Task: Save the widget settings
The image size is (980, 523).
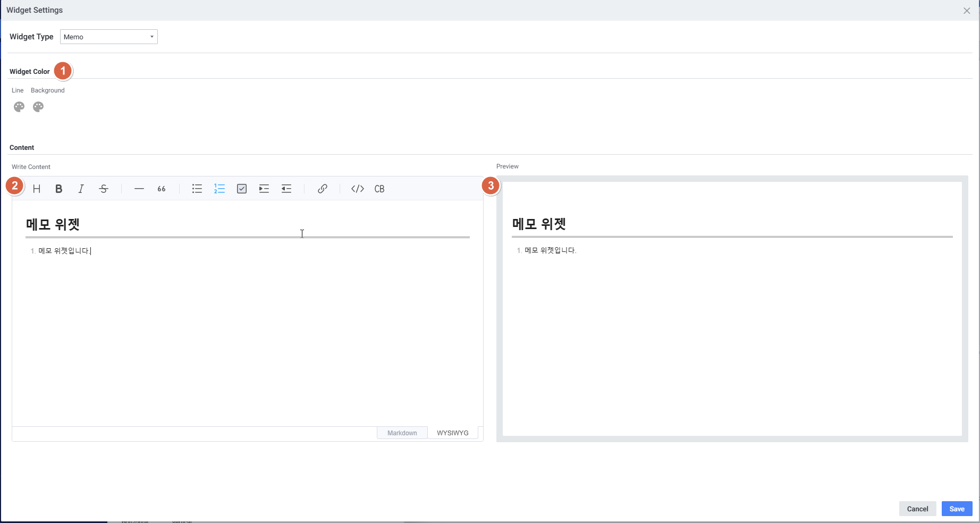Action: click(x=957, y=509)
